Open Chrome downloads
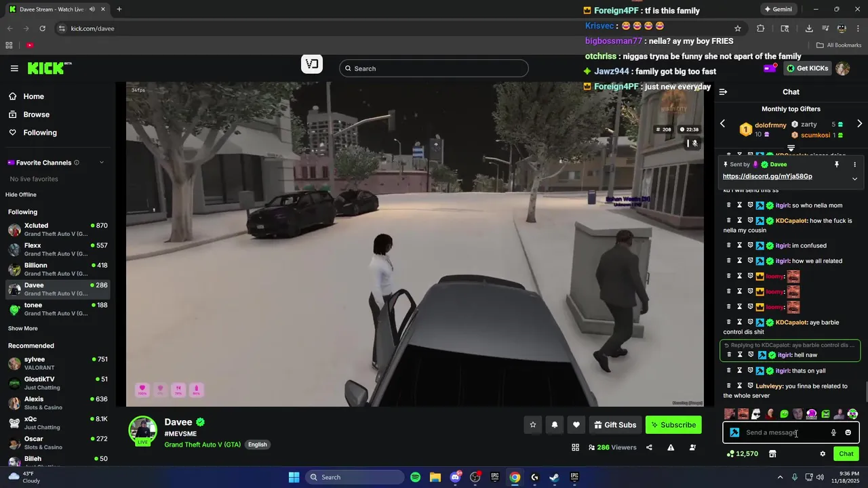 pos(809,28)
